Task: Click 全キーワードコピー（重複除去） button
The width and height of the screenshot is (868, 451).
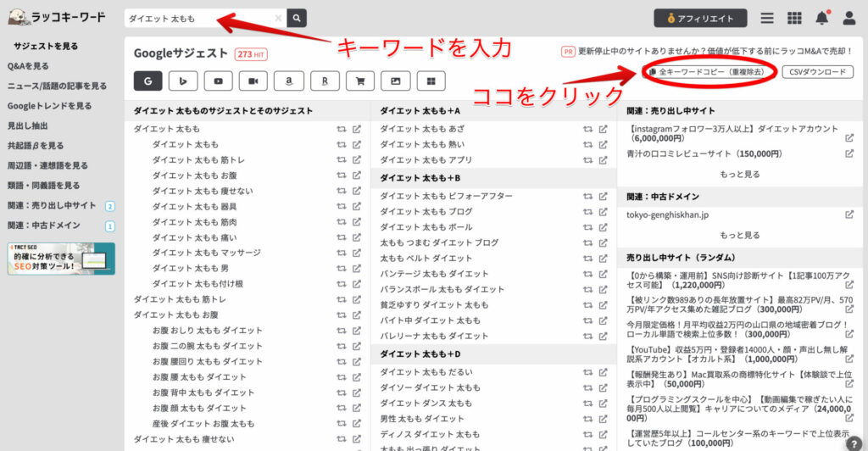Action: tap(709, 72)
